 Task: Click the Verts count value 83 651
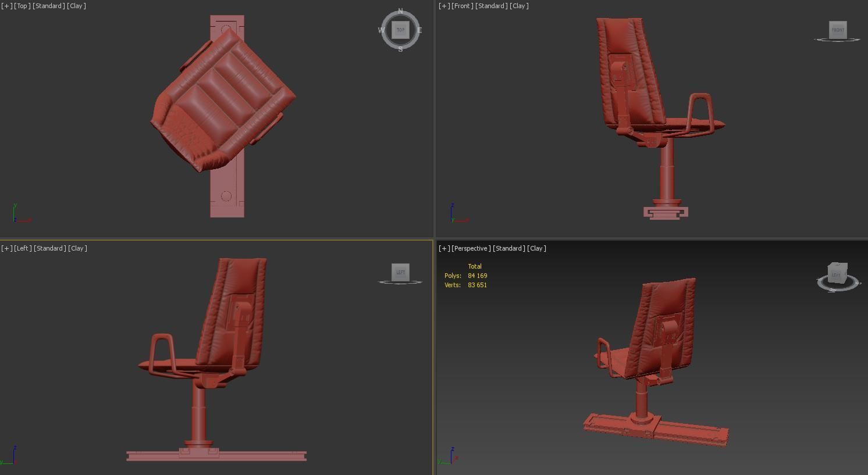(478, 285)
